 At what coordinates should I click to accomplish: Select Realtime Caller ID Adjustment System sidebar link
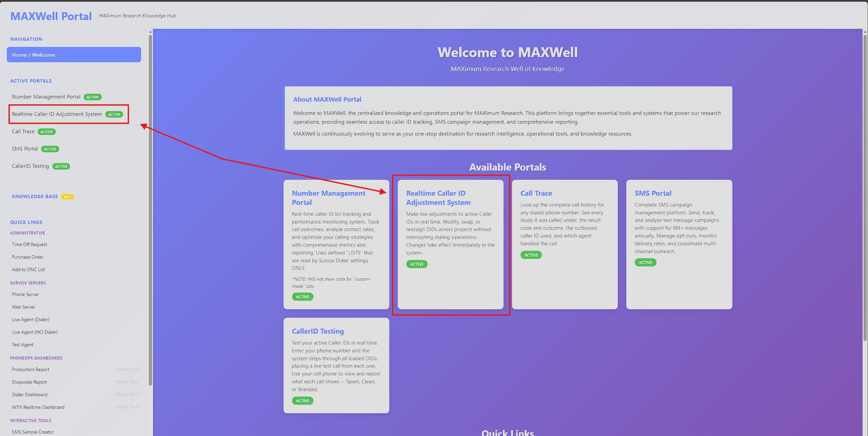coord(57,114)
